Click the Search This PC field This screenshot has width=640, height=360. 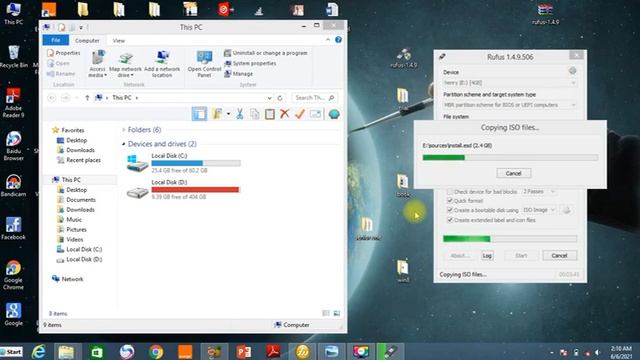point(314,98)
